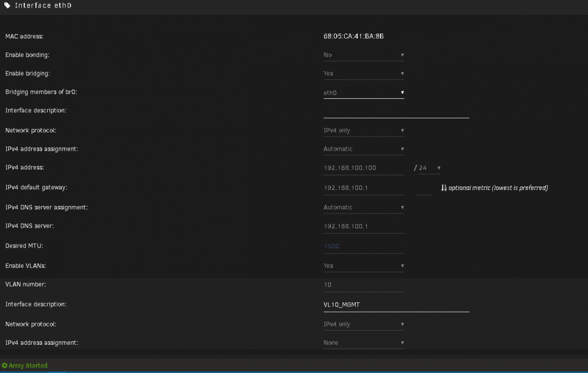Click optional metric (lowest is preferred) text

pyautogui.click(x=498, y=188)
